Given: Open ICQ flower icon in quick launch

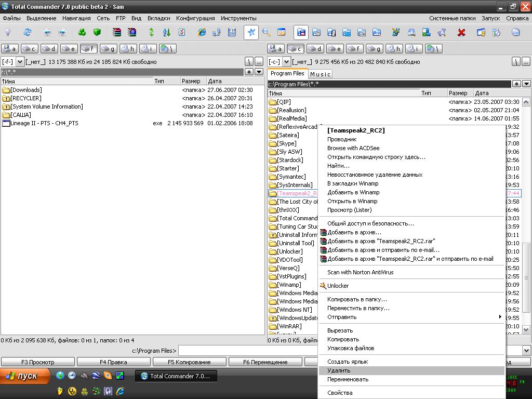Looking at the screenshot, I should click(96, 391).
